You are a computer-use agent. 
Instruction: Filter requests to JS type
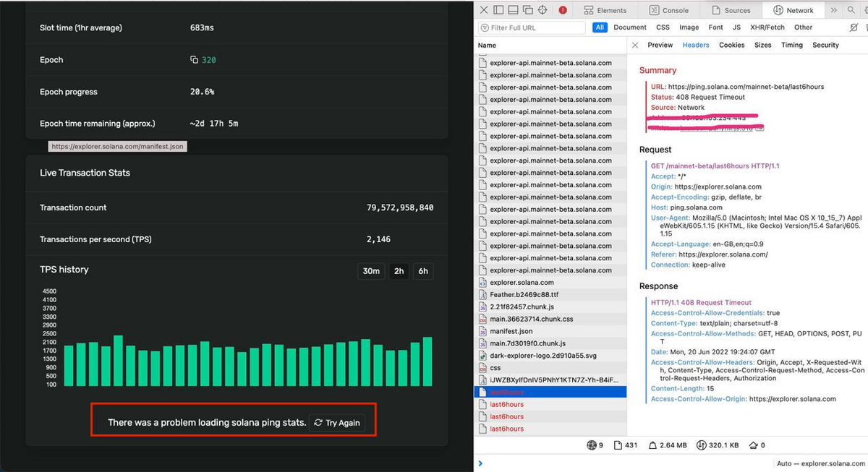coord(736,27)
